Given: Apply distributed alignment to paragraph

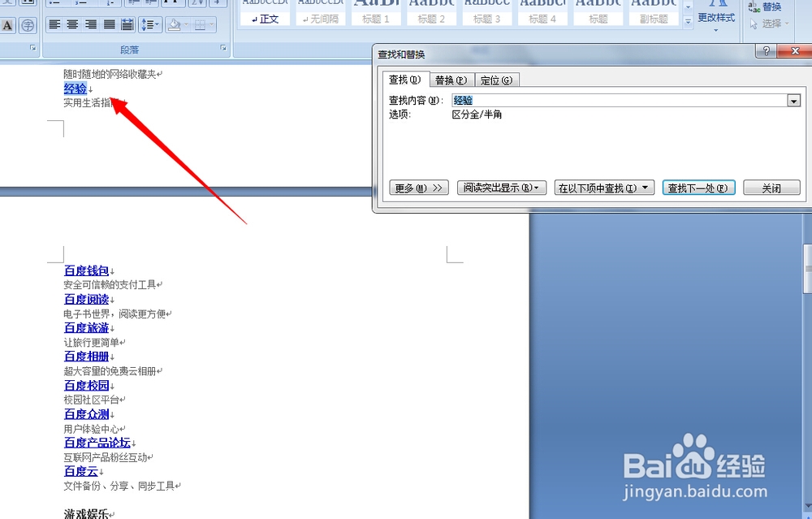Looking at the screenshot, I should [x=127, y=24].
